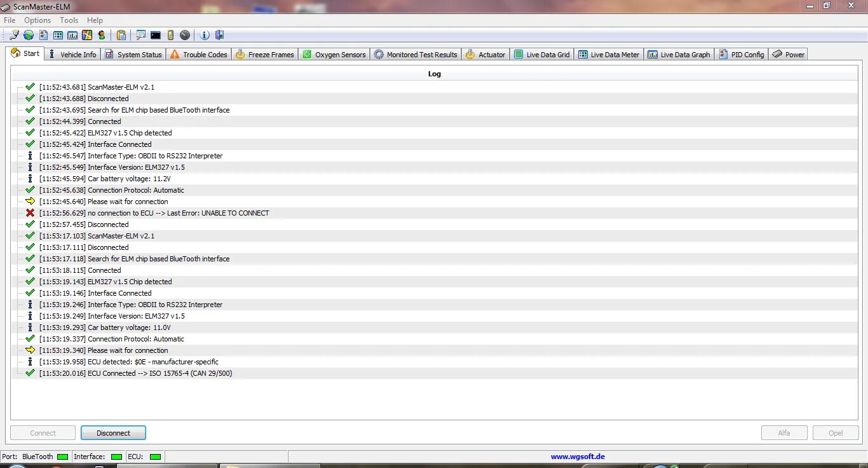Switch to the Vehicle Info tab
868x468 pixels.
pos(72,55)
